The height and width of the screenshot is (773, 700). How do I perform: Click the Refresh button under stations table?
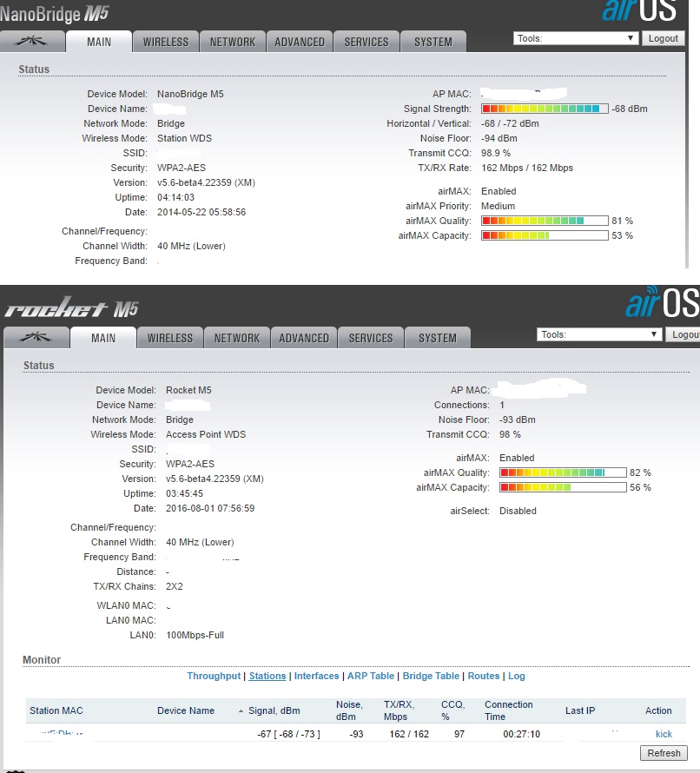664,753
